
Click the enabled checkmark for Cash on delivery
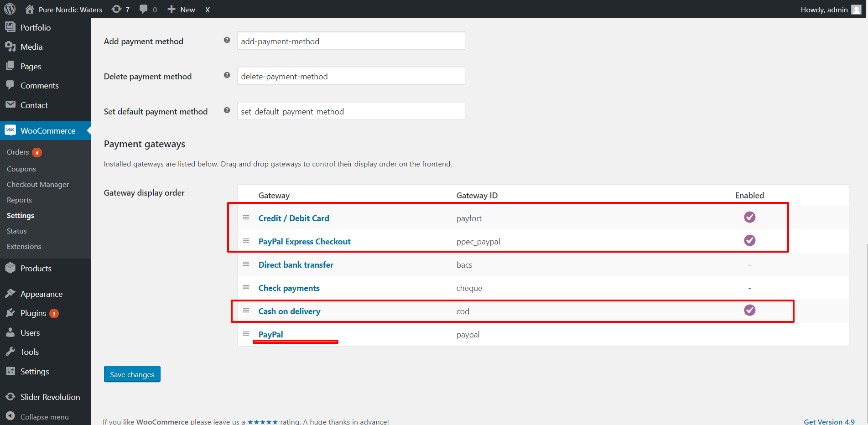pos(749,310)
